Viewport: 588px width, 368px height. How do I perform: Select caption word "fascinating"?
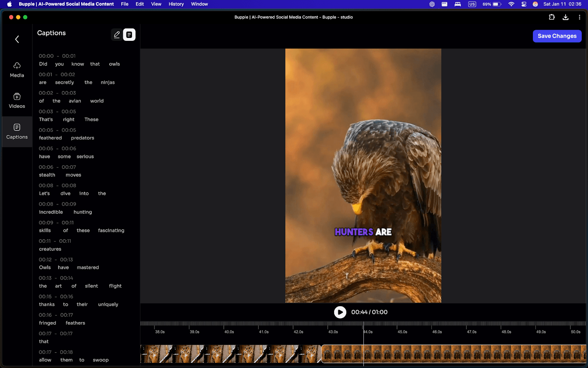point(111,231)
